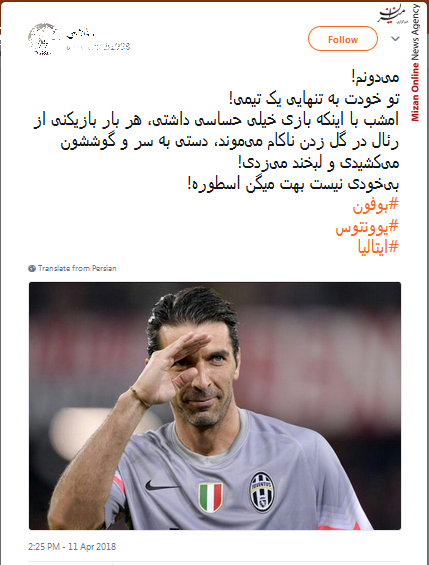Click the Mizan calligraphy logo in the corner
Image resolution: width=429 pixels, height=565 pixels.
(393, 15)
